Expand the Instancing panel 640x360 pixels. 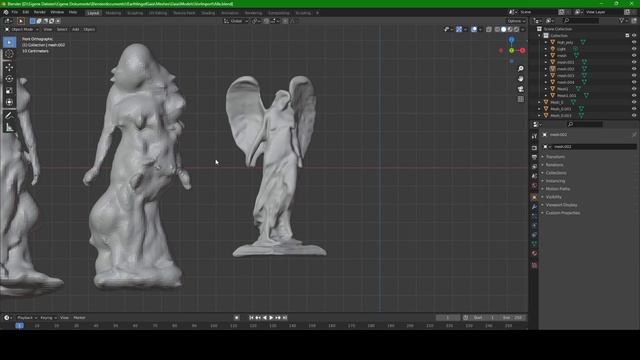pyautogui.click(x=556, y=181)
